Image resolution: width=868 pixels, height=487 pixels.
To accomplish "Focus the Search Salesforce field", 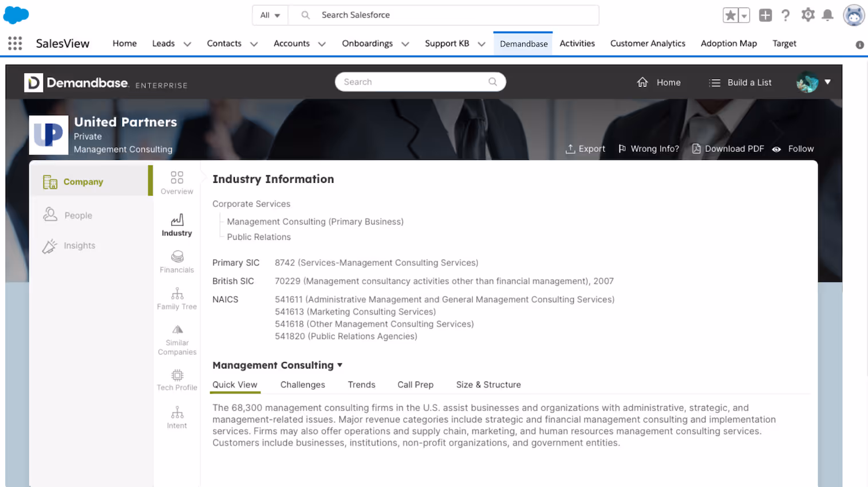I will [444, 15].
